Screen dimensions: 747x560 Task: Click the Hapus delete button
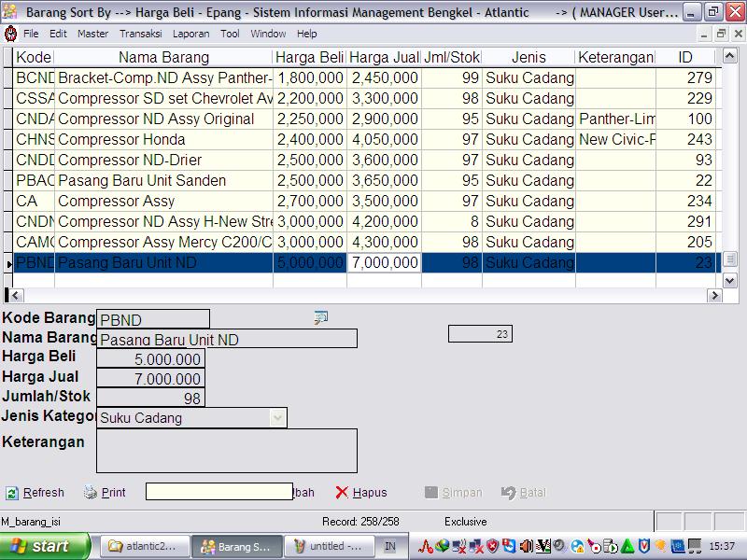(361, 493)
